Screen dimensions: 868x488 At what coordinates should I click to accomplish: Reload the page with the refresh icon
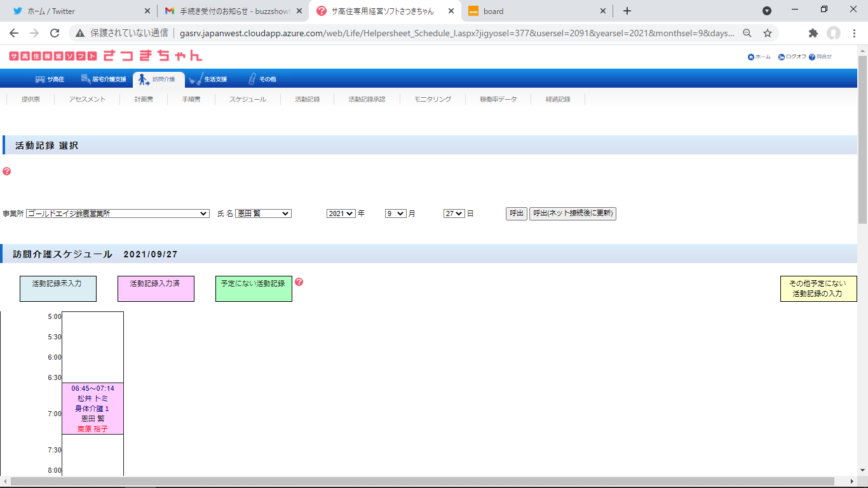tap(55, 33)
